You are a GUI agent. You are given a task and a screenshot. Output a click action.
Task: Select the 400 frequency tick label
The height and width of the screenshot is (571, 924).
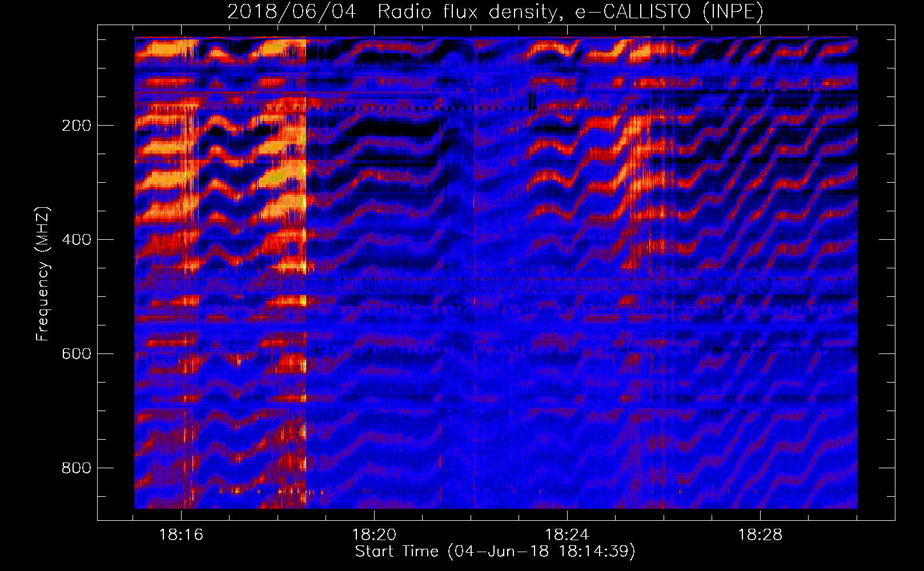coord(77,240)
